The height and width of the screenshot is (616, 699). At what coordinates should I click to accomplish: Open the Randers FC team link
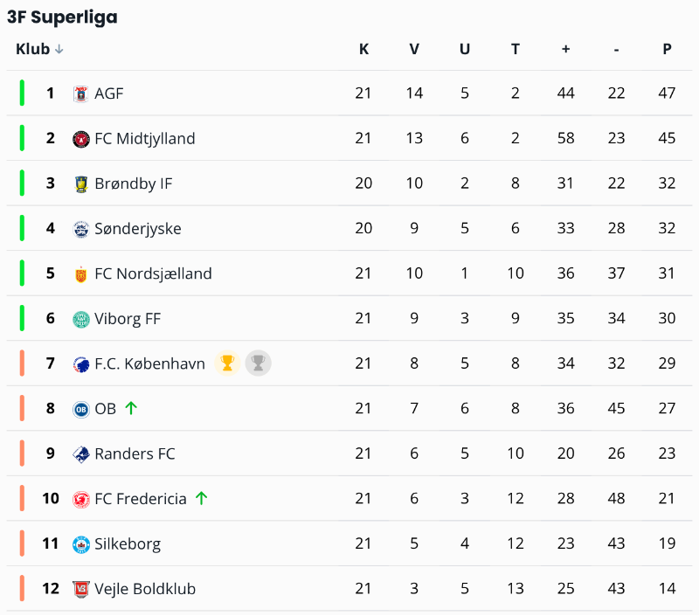click(135, 453)
